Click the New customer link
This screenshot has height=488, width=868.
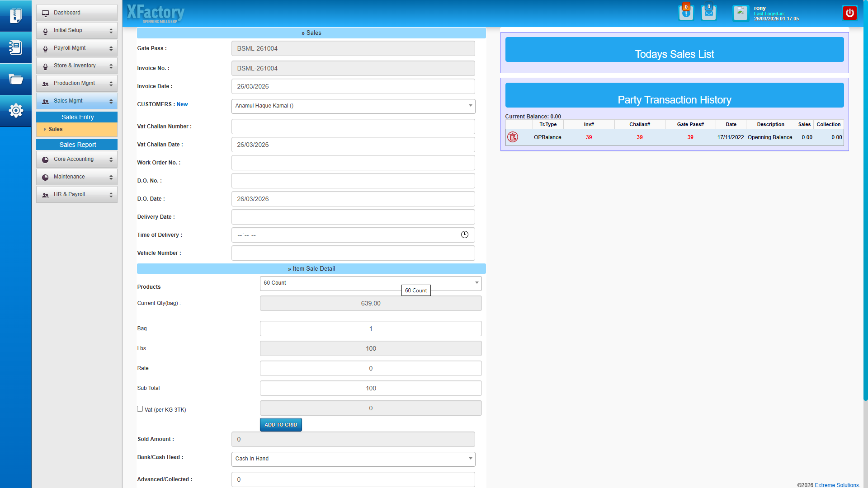(x=182, y=104)
